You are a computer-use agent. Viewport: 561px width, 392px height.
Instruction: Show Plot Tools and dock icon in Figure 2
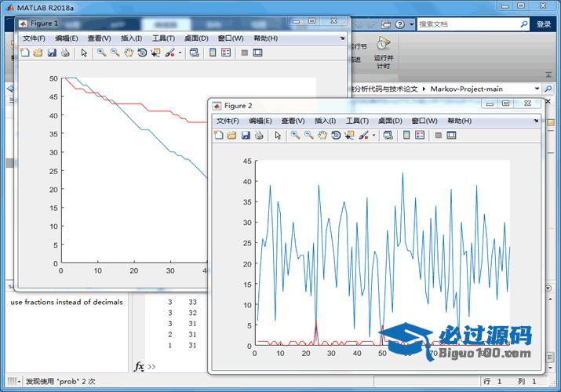tap(451, 135)
